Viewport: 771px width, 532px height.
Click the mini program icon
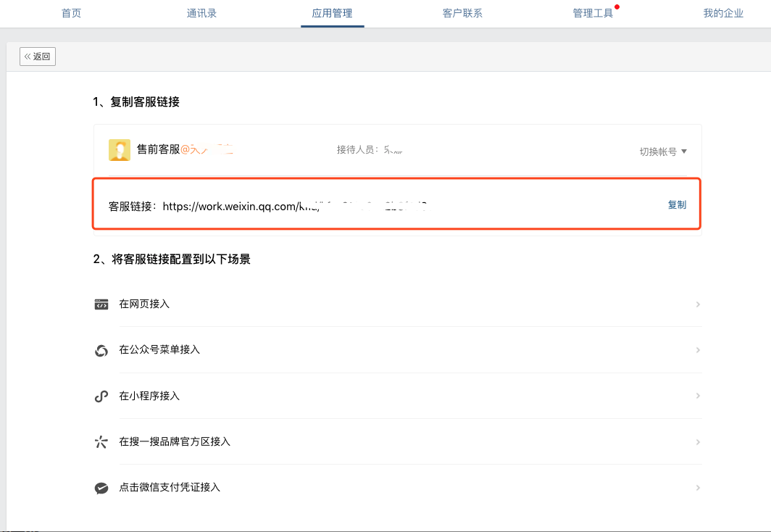pos(101,396)
